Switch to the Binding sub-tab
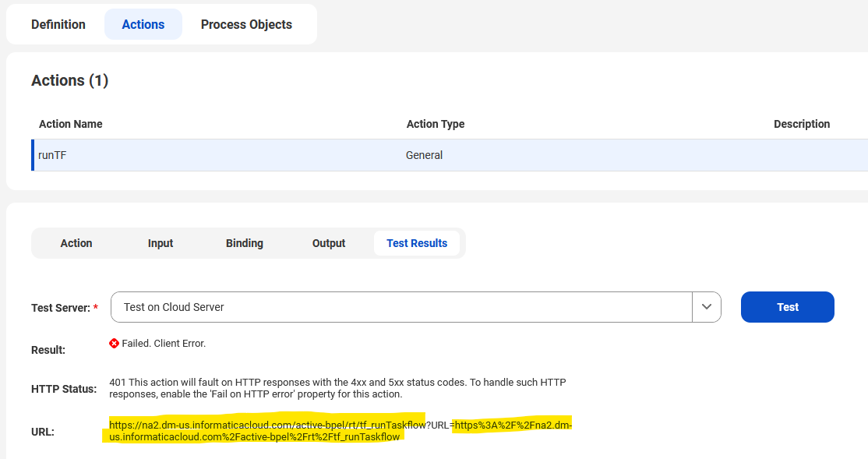868x459 pixels. tap(244, 243)
